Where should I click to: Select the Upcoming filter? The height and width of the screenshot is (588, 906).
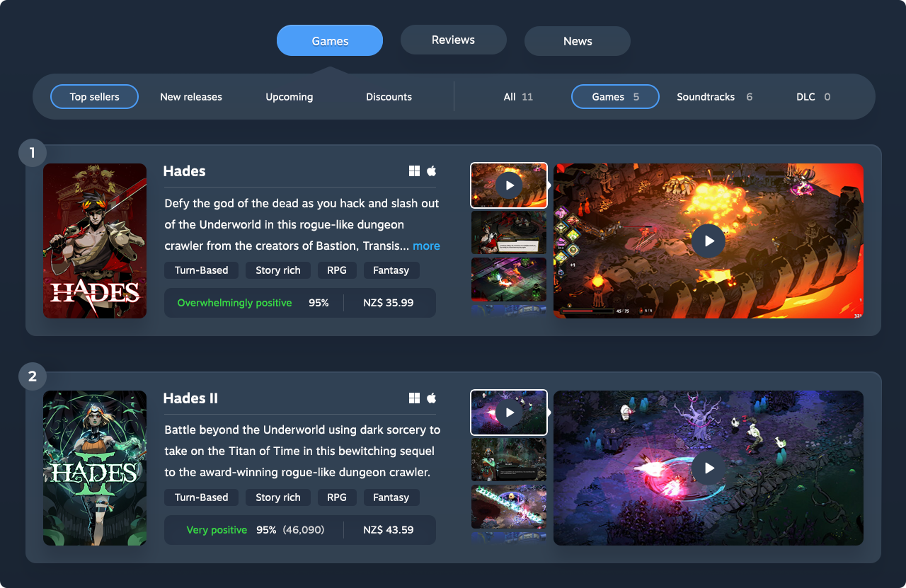[x=289, y=97]
